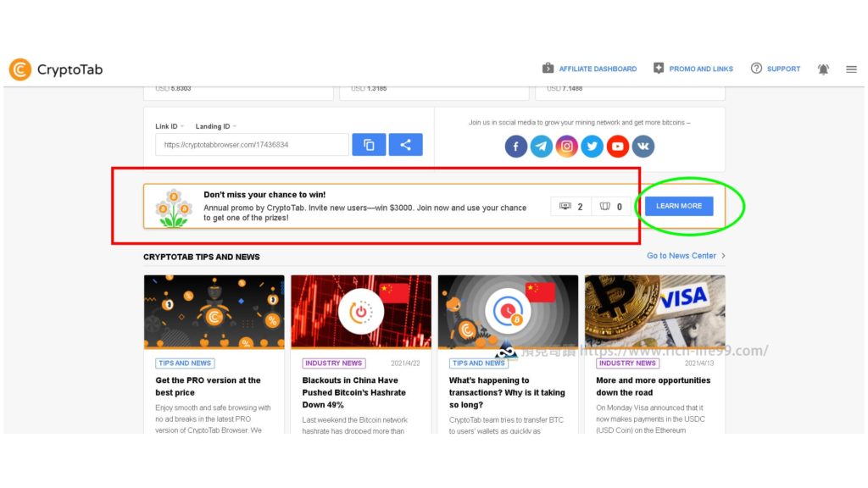Open Promo and Links
The image size is (868, 488).
[x=693, y=69]
